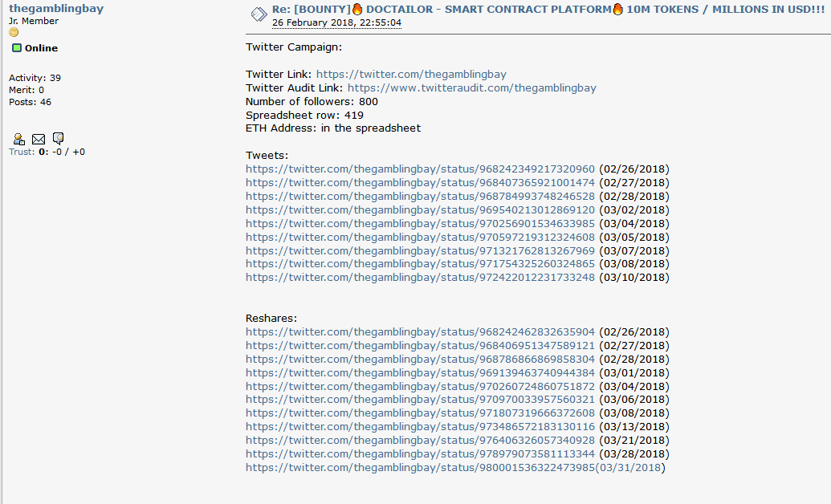Click the post date 26 February 2018, 22:55:04

click(x=336, y=22)
